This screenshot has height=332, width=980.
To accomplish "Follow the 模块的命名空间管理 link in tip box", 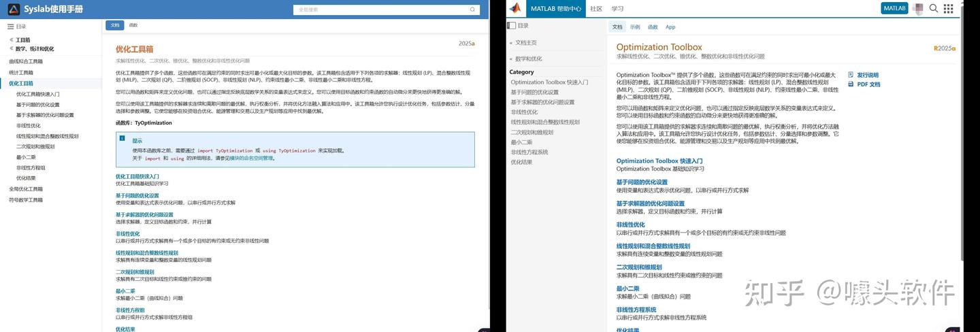I will click(251, 158).
